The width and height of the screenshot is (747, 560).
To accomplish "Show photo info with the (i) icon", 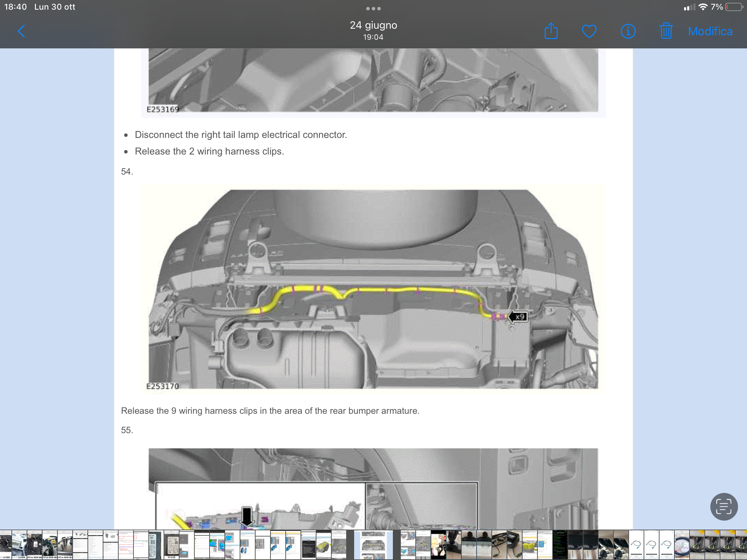I will tap(628, 31).
